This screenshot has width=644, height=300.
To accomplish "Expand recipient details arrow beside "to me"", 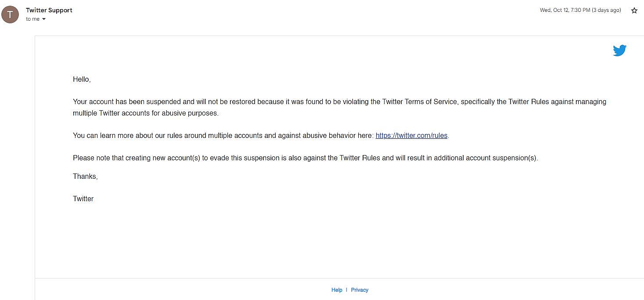I will [44, 19].
